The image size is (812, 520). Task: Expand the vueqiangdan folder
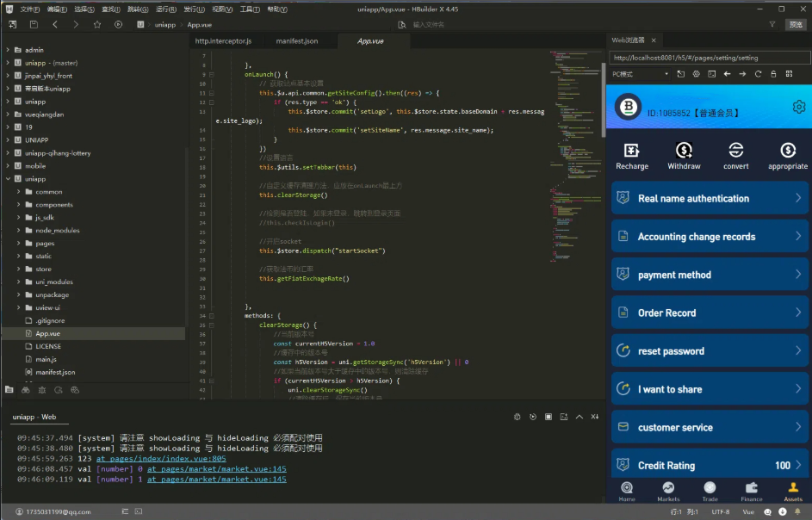pyautogui.click(x=8, y=115)
